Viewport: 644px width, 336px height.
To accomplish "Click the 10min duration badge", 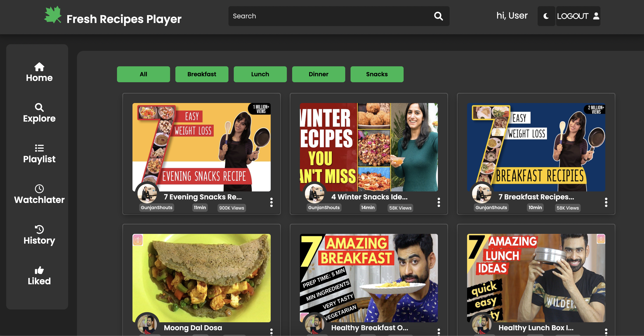I will click(x=535, y=208).
